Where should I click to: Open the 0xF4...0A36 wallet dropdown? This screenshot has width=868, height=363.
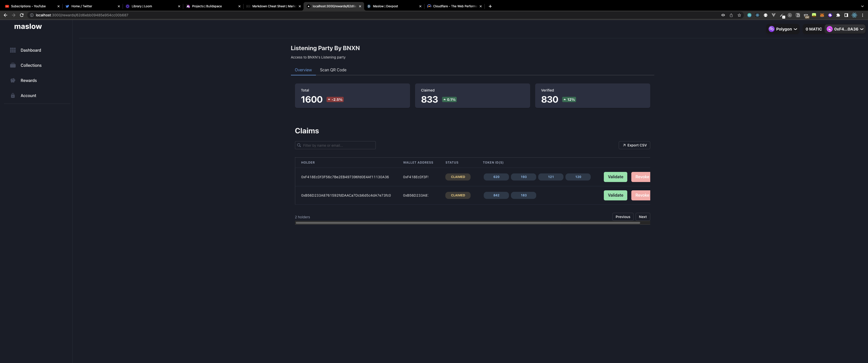click(845, 29)
